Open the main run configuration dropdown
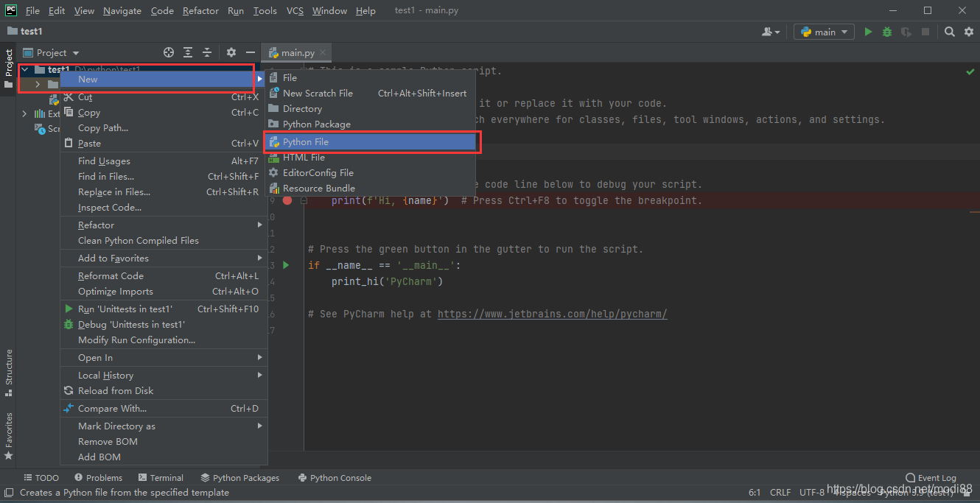Image resolution: width=980 pixels, height=503 pixels. coord(823,32)
